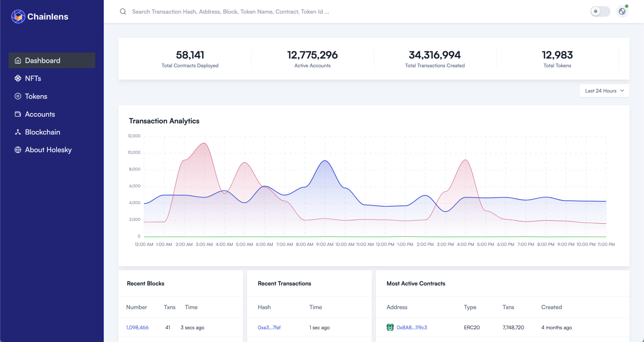Screen dimensions: 644x342
Task: Click the Accounts wallet icon in sidebar
Action: (x=18, y=114)
